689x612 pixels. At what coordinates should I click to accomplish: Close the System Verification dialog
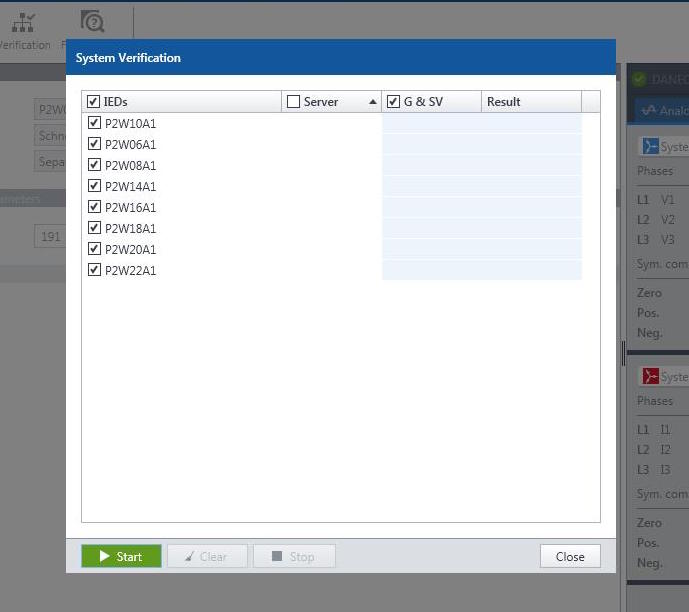570,556
